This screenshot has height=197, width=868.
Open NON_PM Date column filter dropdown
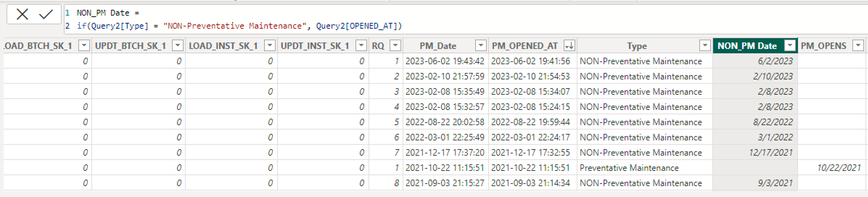(x=790, y=46)
